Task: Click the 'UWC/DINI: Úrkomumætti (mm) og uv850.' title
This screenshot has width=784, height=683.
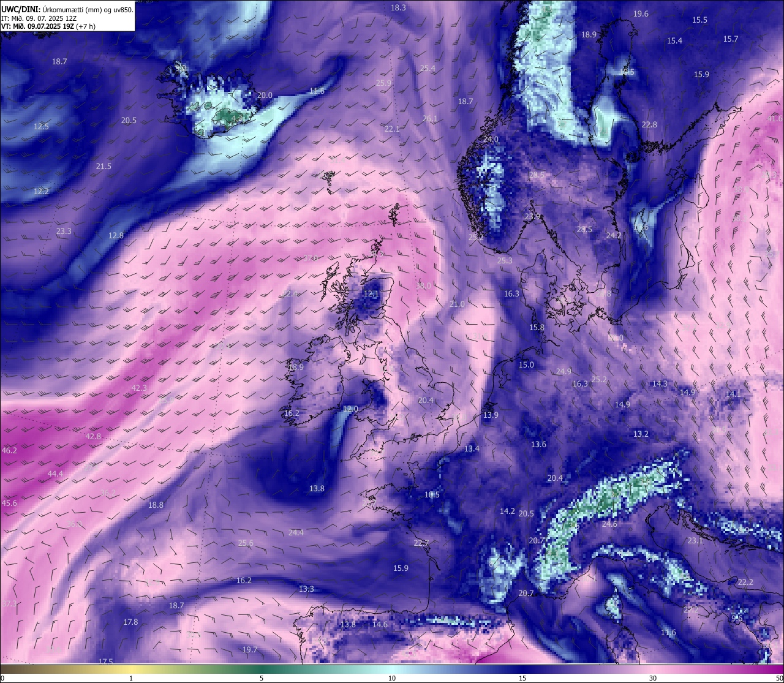Action: click(67, 10)
